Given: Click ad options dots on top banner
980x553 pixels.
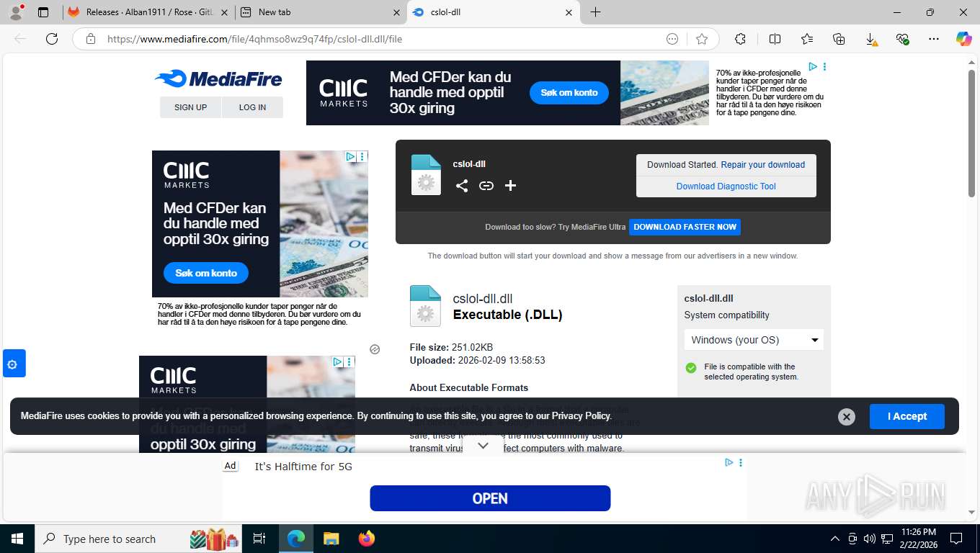Looking at the screenshot, I should point(824,66).
